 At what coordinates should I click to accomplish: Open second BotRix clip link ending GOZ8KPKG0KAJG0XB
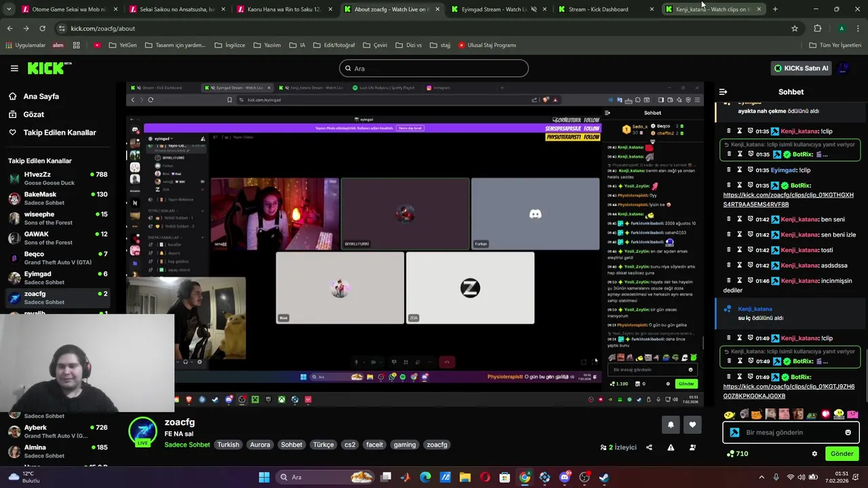(788, 391)
